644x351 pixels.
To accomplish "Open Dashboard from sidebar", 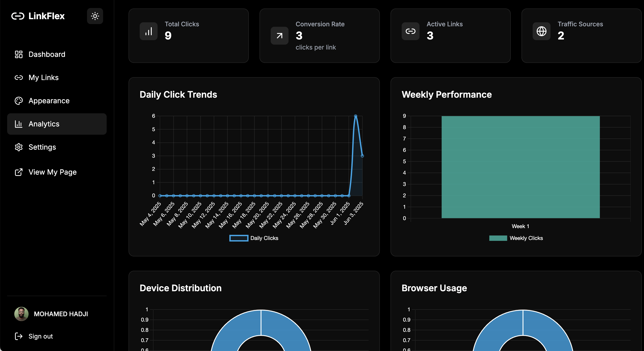I will [47, 54].
